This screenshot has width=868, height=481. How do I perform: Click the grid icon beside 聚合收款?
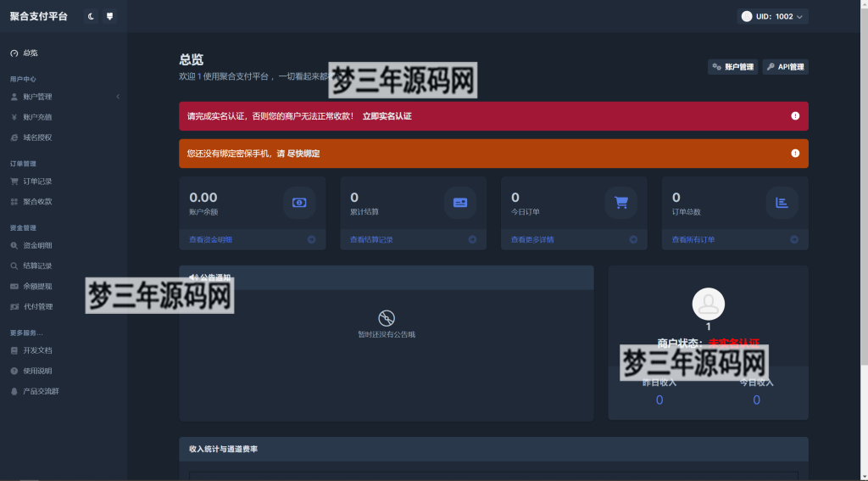pos(14,202)
